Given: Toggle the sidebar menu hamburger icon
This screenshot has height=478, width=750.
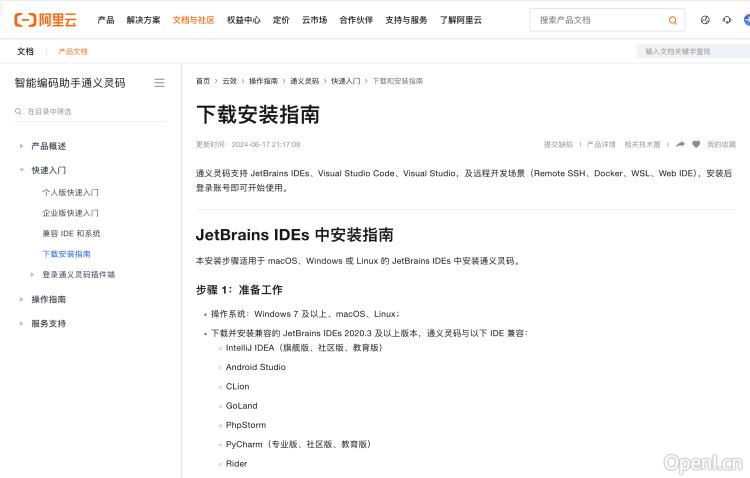Looking at the screenshot, I should coord(159,83).
